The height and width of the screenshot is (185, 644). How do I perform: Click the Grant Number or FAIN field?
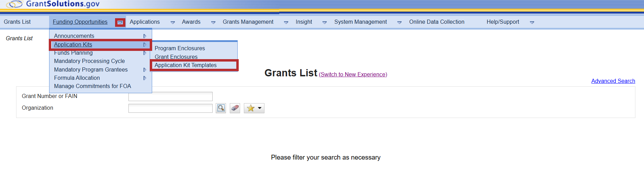click(x=170, y=96)
